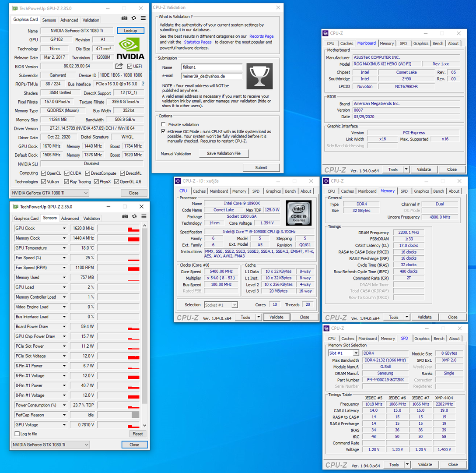The width and height of the screenshot is (476, 473).
Task: Click Bus Interface question mark icon
Action: click(143, 84)
